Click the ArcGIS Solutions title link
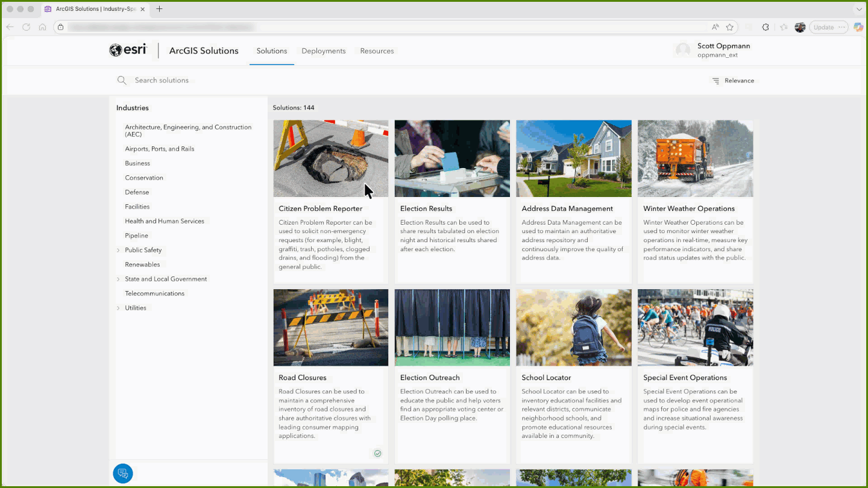 [204, 51]
